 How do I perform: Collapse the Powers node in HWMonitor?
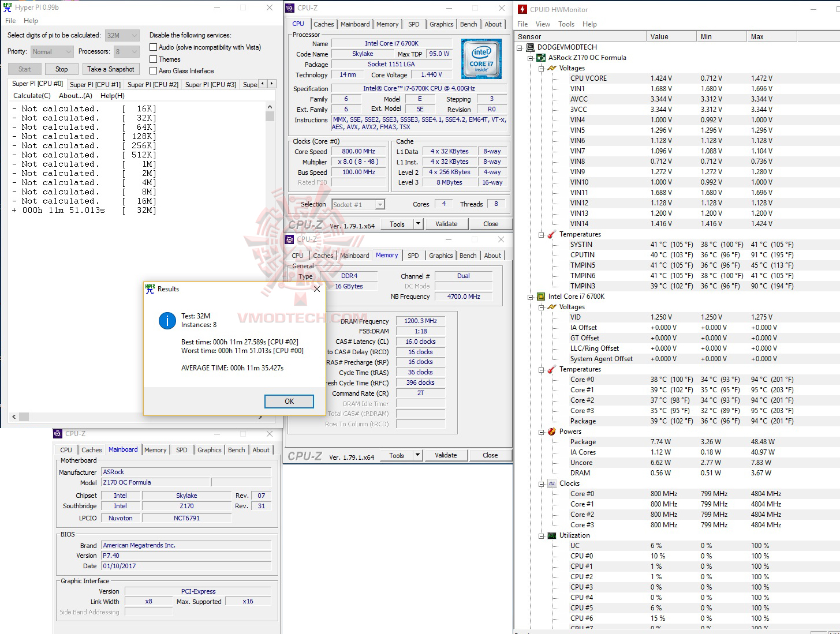pyautogui.click(x=542, y=432)
